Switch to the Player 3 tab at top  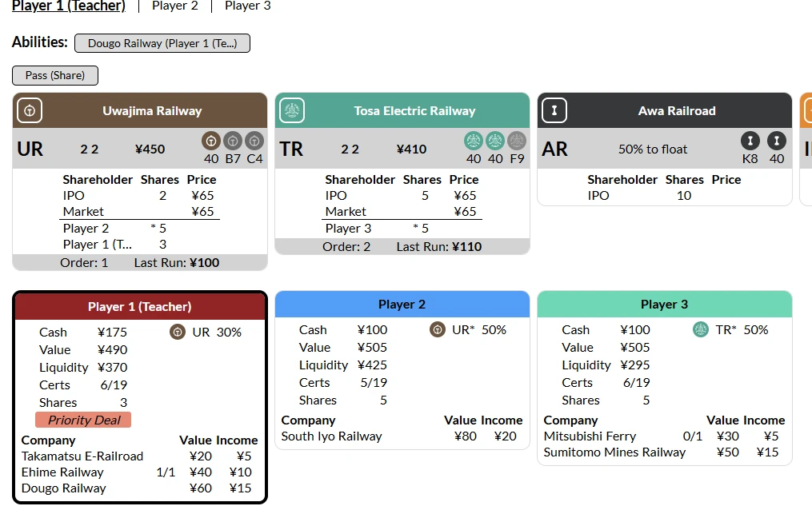[x=247, y=6]
